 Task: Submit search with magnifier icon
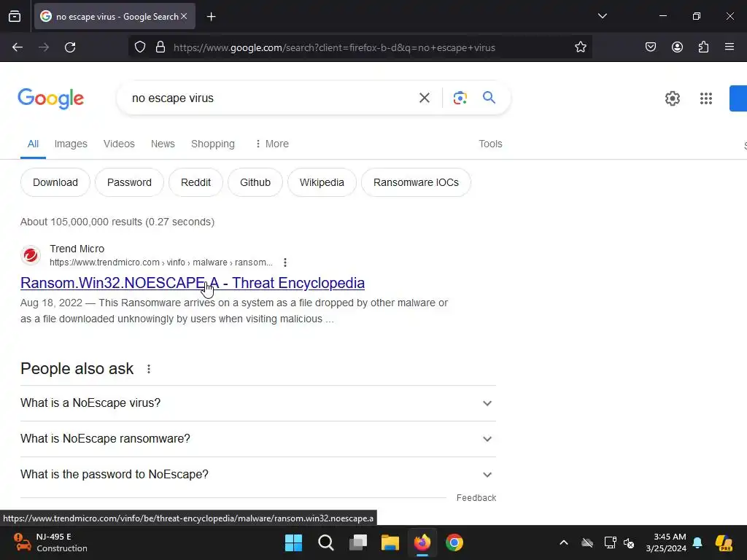[489, 98]
